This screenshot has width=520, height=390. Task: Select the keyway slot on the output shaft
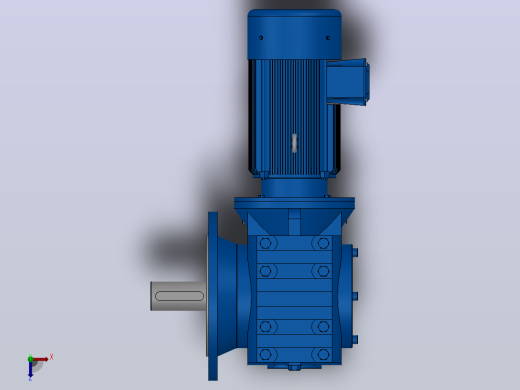point(179,296)
